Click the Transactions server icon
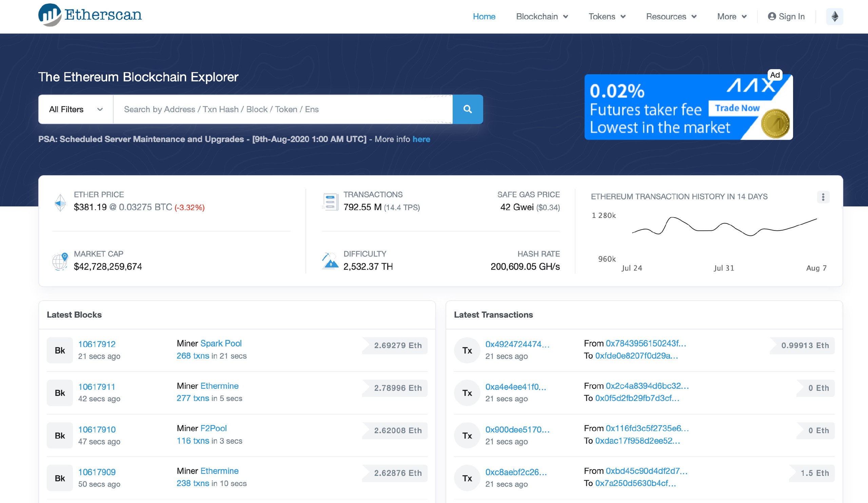The width and height of the screenshot is (868, 503). pyautogui.click(x=330, y=202)
